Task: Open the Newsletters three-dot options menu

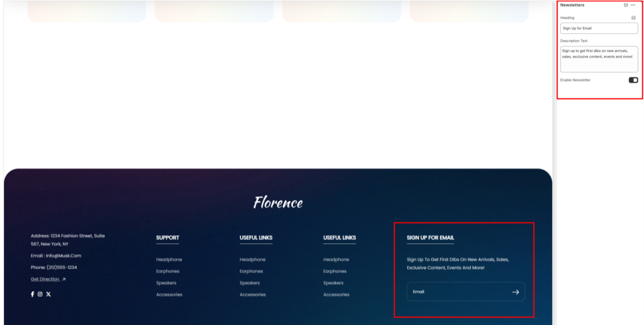Action: pyautogui.click(x=633, y=5)
